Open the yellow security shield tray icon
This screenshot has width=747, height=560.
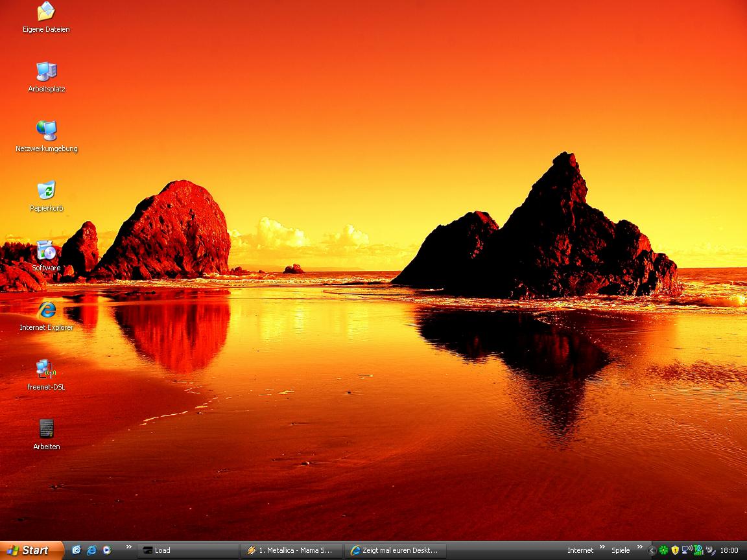[x=675, y=550]
